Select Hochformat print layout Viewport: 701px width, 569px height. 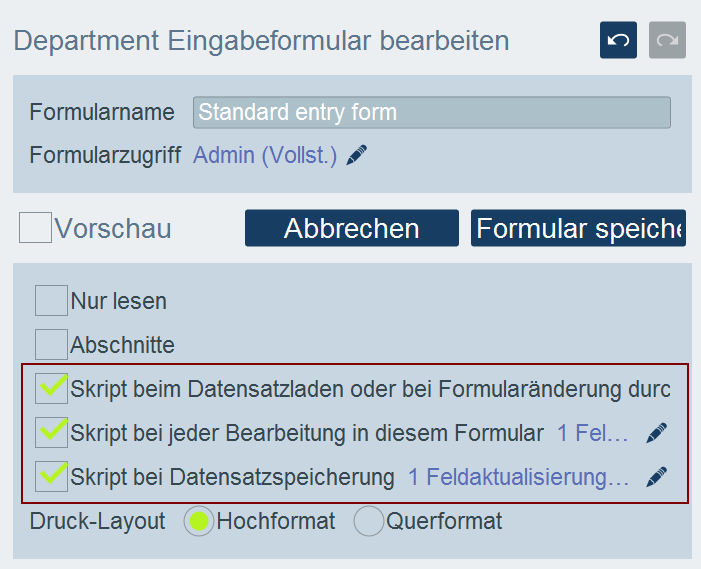[200, 521]
